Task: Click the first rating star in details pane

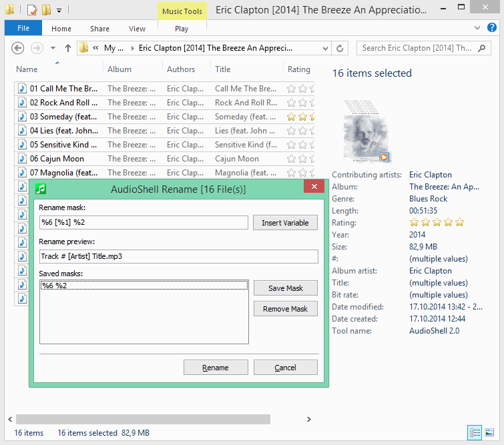Action: 414,222
